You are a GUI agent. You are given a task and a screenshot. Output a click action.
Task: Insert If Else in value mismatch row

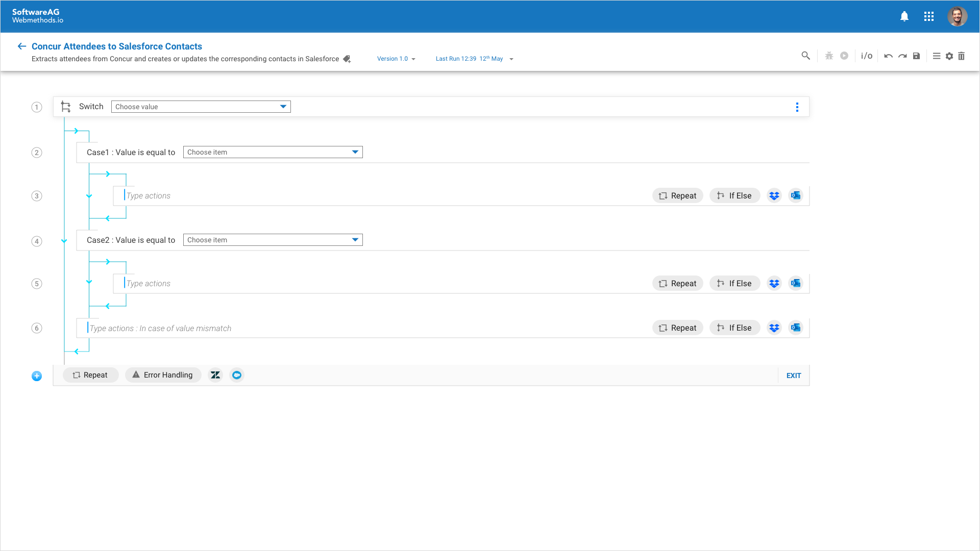(x=734, y=328)
